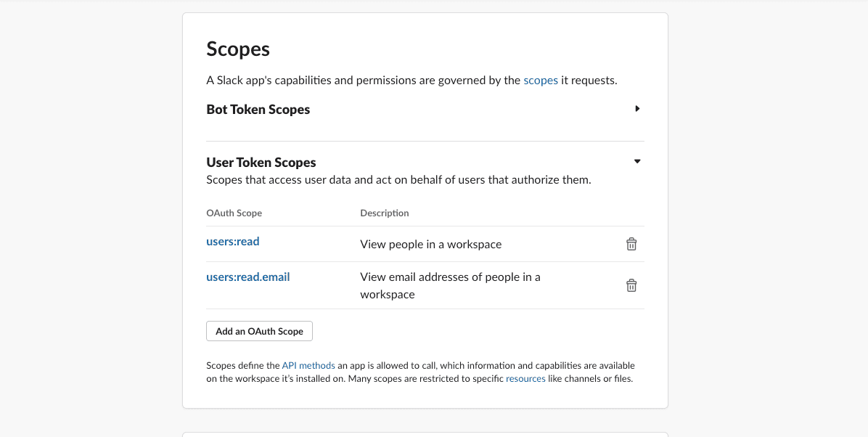Image resolution: width=868 pixels, height=437 pixels.
Task: Click the Description column header
Action: [385, 213]
